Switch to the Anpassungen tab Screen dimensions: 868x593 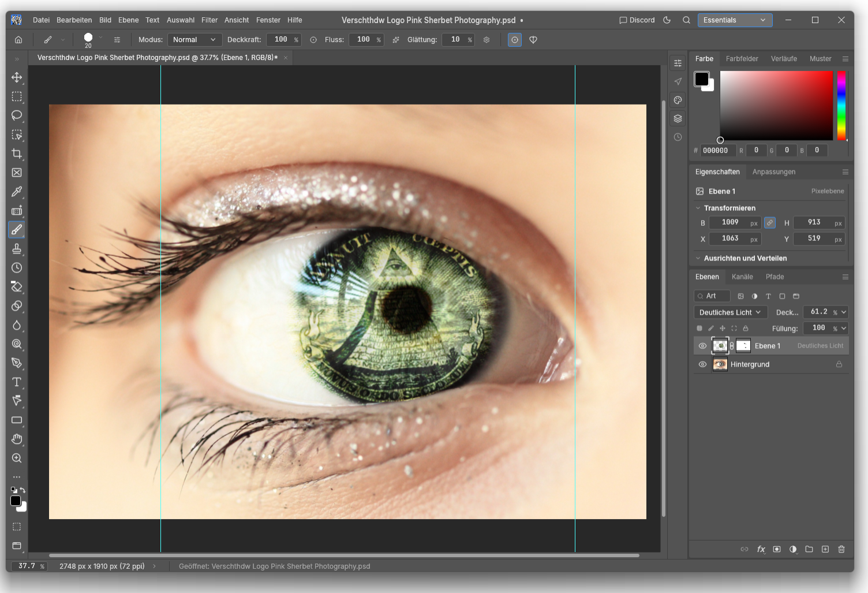click(774, 172)
